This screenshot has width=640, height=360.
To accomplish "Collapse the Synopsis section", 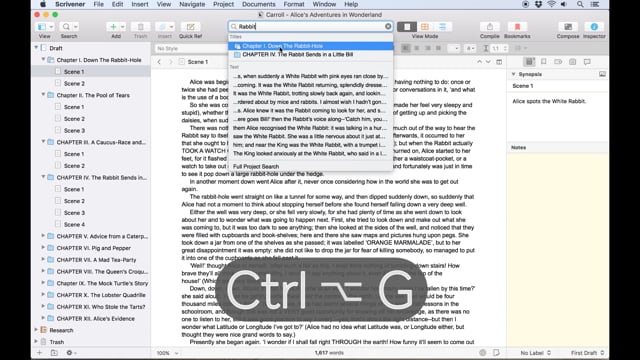I will click(513, 74).
